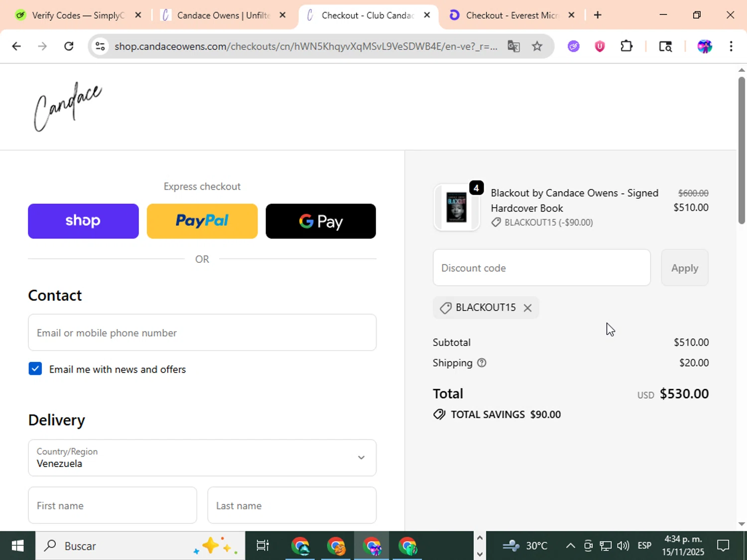Click the Email or mobile phone field

[202, 333]
